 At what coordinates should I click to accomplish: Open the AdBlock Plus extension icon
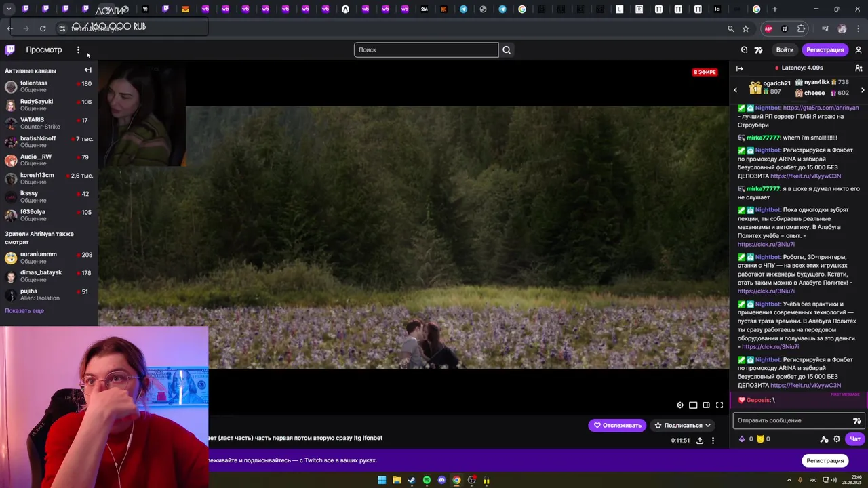768,28
